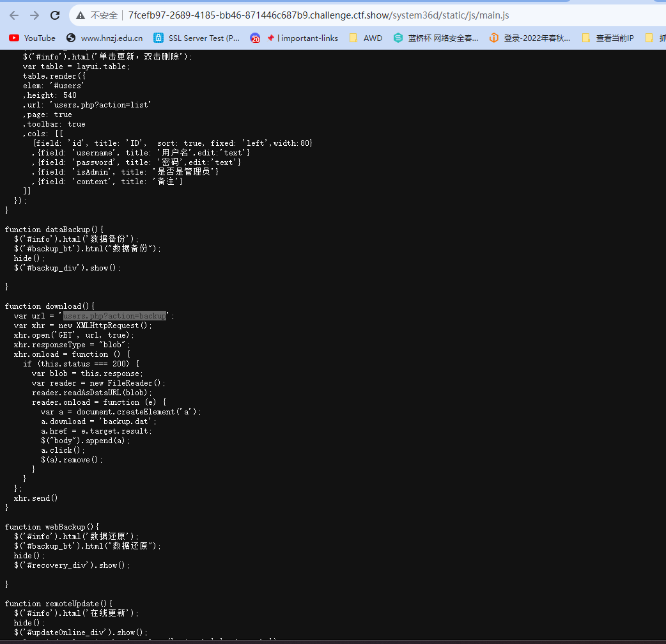Screen dimensions: 666x644
Task: Click the 'var xhr = new XMLHttpRequest();' line
Action: click(x=83, y=326)
